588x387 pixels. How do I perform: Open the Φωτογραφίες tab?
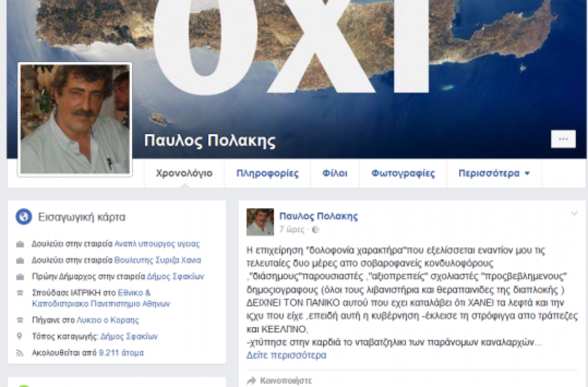(403, 173)
